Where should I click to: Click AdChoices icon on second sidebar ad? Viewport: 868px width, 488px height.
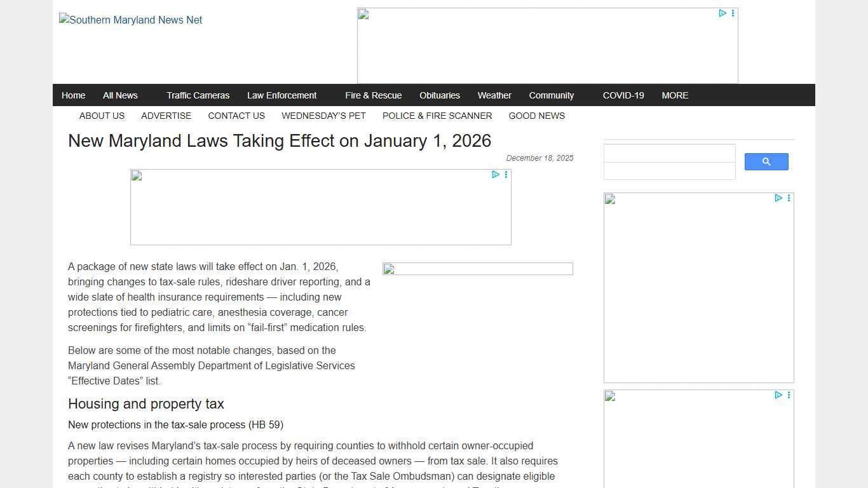(778, 395)
